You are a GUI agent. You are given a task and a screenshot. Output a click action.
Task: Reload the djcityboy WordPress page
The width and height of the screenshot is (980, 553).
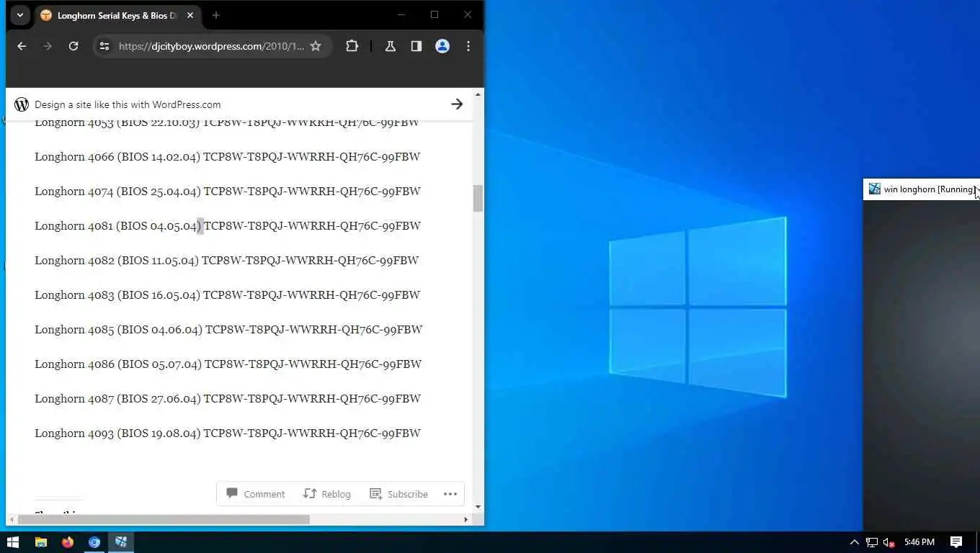click(x=73, y=46)
